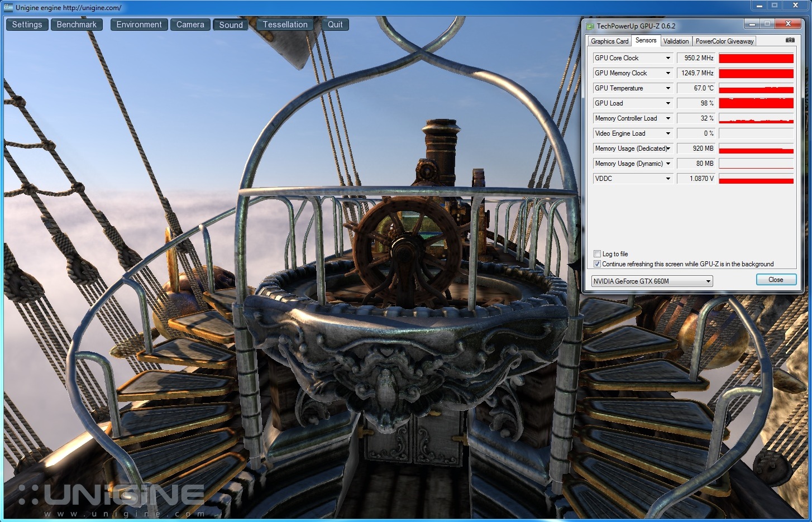Open the NVIDIA GeForce GTX 660M selector
Viewport: 812px width, 522px height.
click(652, 281)
